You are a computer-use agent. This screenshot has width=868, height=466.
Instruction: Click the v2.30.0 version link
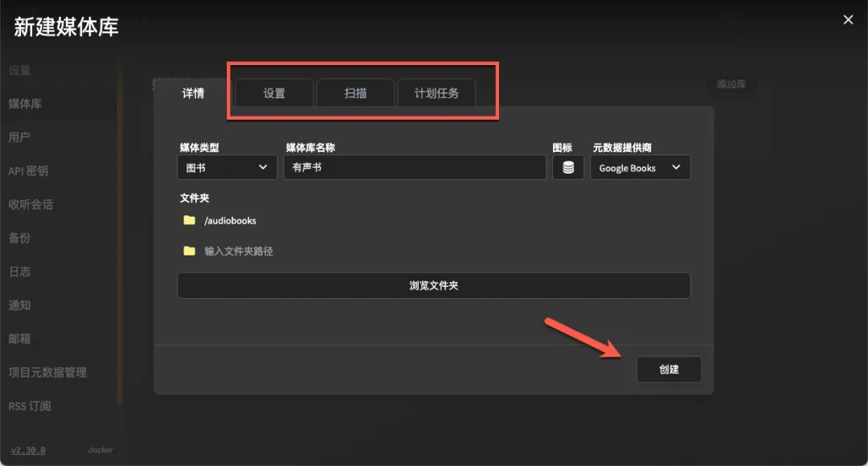pyautogui.click(x=28, y=451)
